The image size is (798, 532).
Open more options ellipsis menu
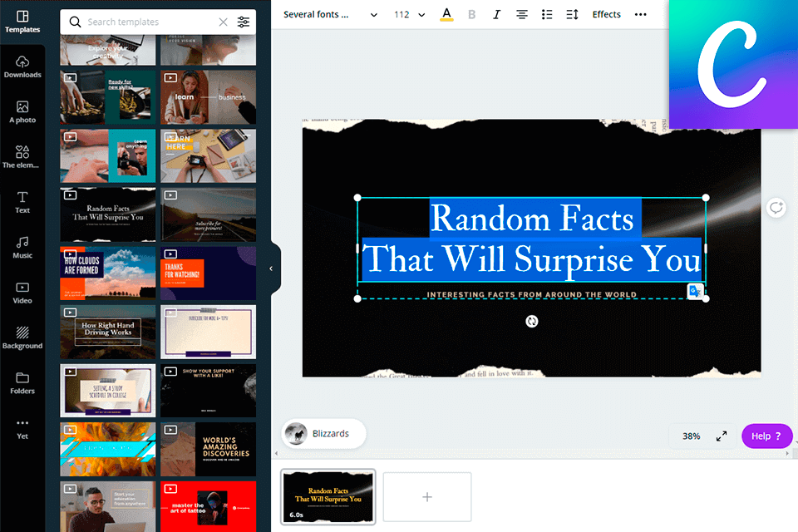(x=640, y=14)
